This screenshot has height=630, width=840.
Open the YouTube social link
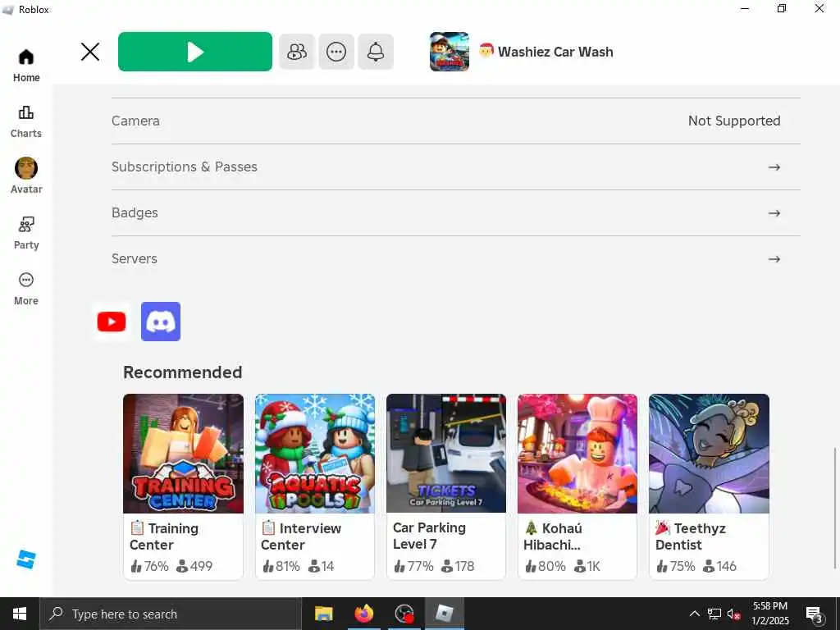click(x=112, y=322)
